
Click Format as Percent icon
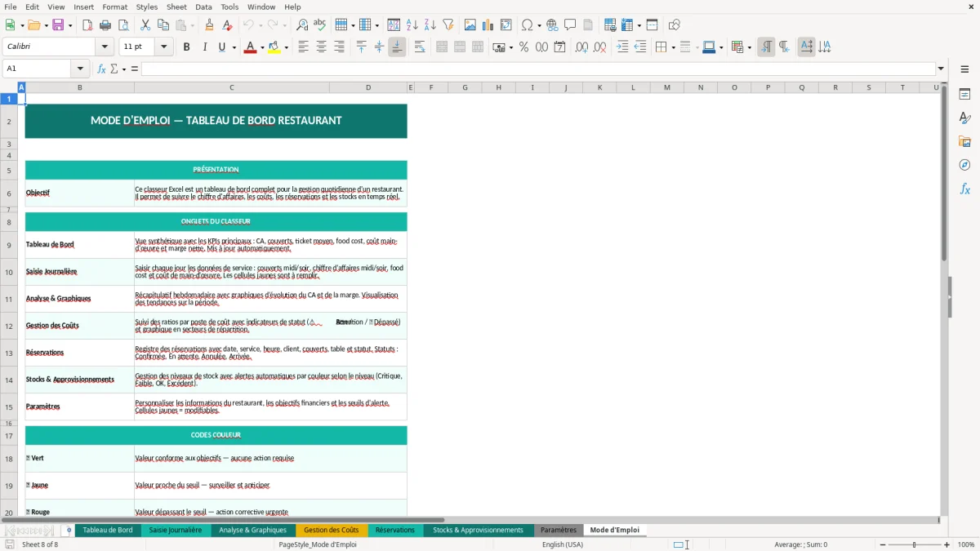coord(523,47)
